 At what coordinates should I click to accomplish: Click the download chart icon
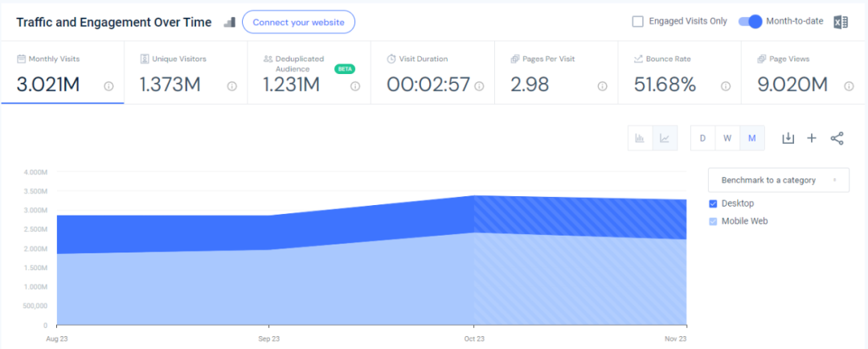tap(788, 138)
